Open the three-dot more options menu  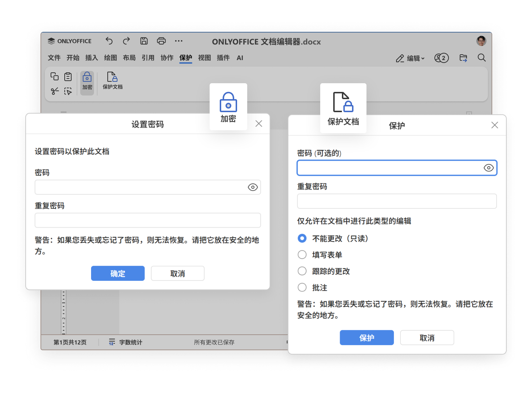pos(179,41)
